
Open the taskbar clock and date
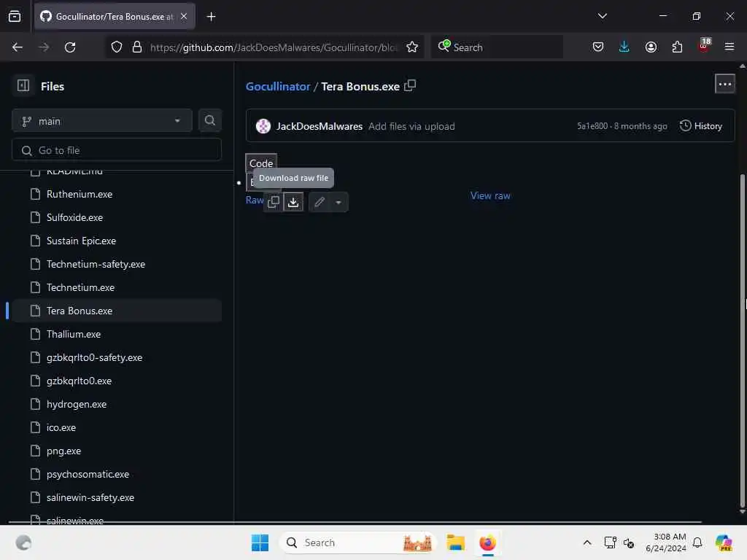[x=666, y=542]
